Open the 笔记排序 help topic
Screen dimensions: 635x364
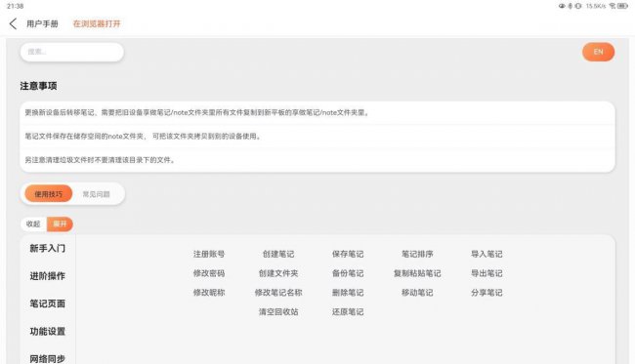tap(417, 254)
